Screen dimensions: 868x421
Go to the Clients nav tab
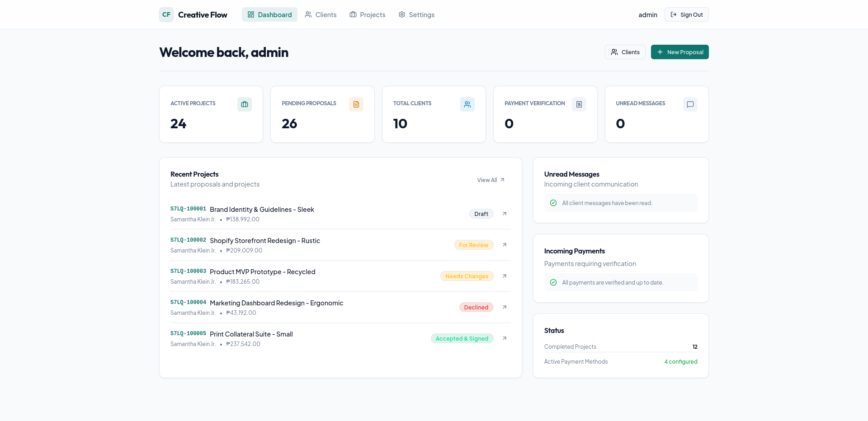(321, 14)
